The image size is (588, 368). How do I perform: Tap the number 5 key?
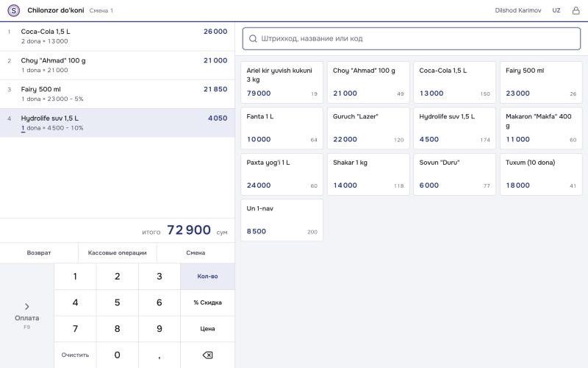point(118,302)
